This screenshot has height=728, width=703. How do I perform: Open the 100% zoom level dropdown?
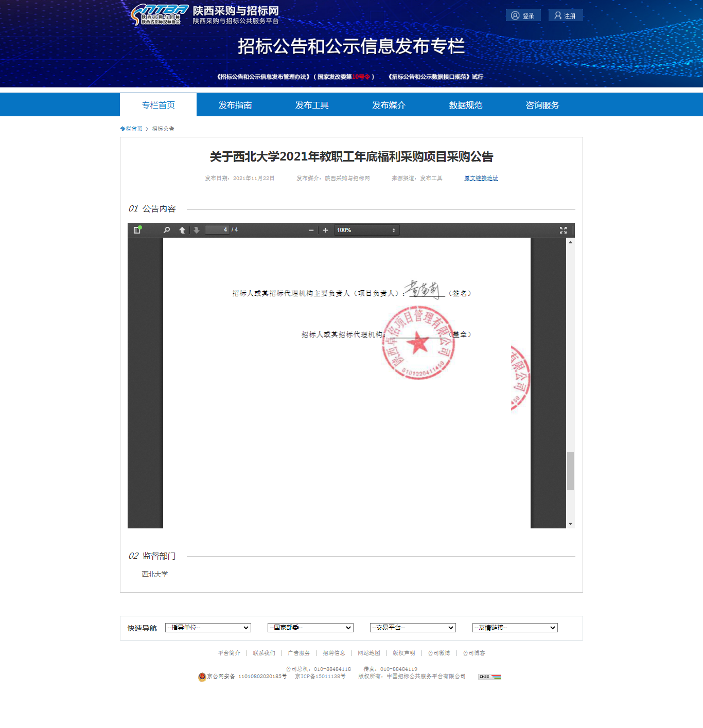(x=366, y=230)
